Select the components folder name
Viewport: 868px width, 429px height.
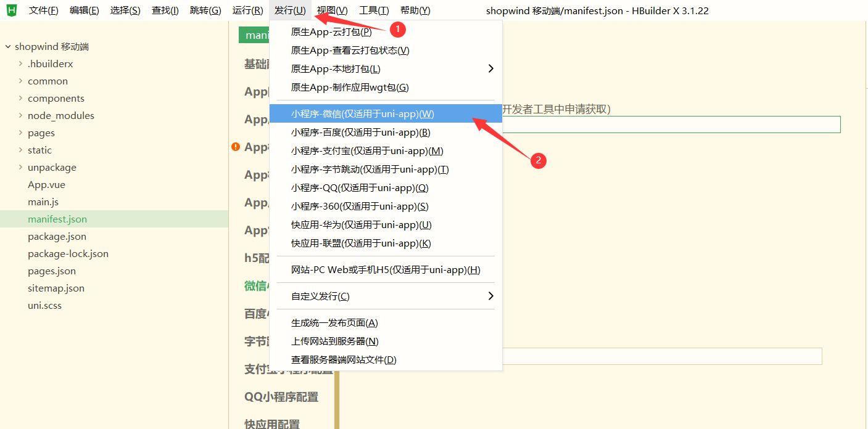[56, 99]
